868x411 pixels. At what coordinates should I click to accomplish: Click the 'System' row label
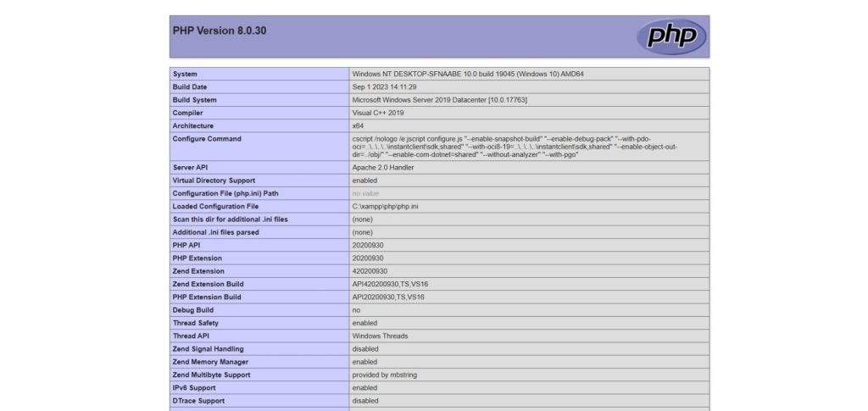point(185,74)
